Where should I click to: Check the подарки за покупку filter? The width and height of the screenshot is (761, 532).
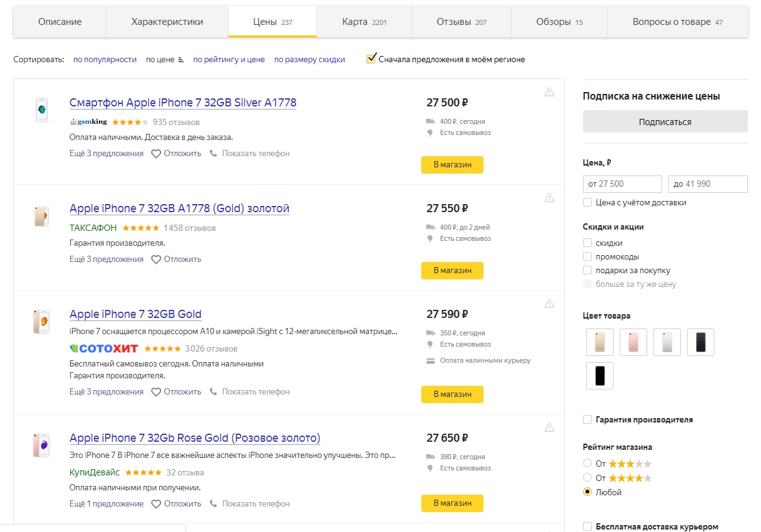pos(587,270)
